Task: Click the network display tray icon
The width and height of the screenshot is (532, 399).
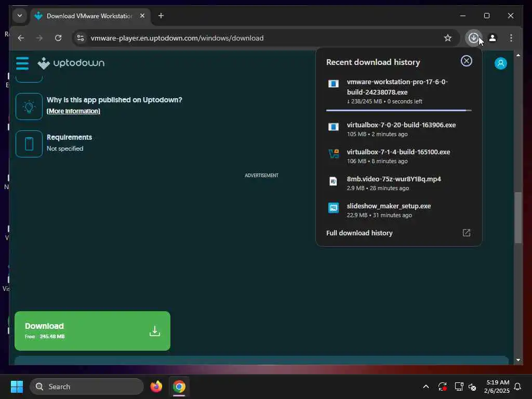Action: pyautogui.click(x=459, y=387)
